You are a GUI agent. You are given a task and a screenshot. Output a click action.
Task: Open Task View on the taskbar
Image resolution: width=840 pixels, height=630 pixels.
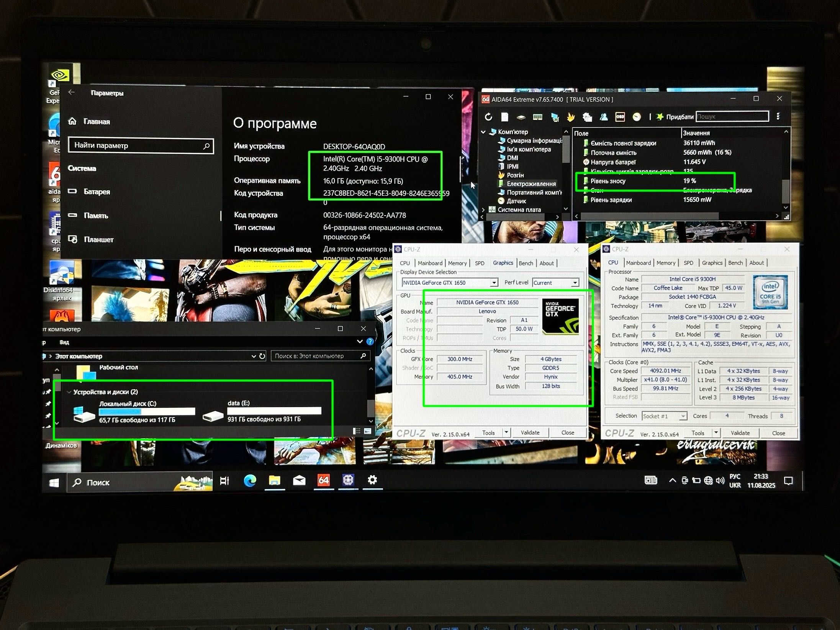point(225,481)
